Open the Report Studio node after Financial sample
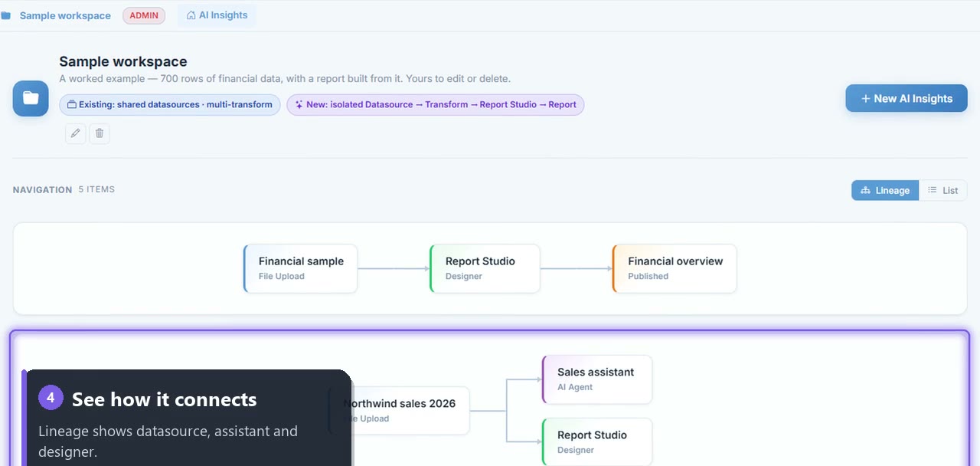980x466 pixels. pos(485,268)
